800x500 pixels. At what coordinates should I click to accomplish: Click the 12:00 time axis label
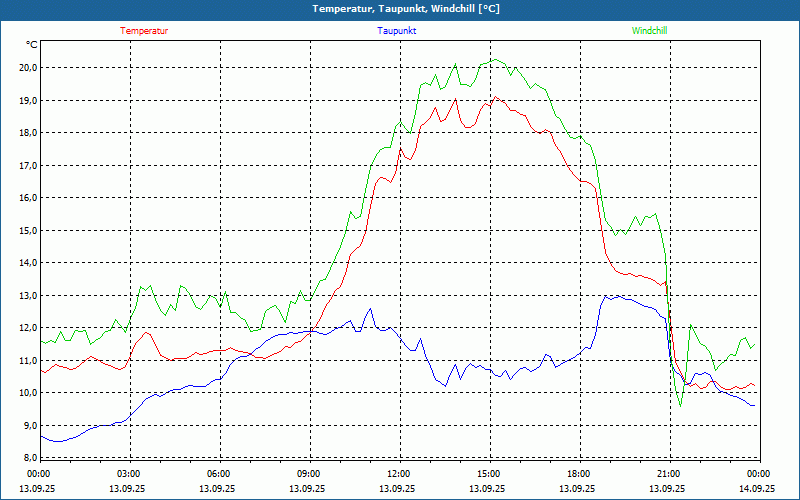coord(398,474)
